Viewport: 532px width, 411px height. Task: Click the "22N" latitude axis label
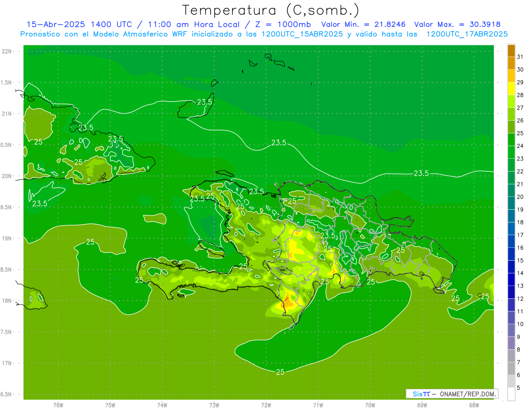7,51
